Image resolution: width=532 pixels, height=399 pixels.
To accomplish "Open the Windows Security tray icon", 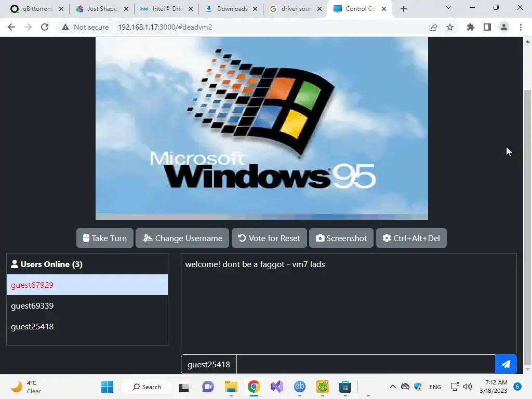I will tap(418, 387).
